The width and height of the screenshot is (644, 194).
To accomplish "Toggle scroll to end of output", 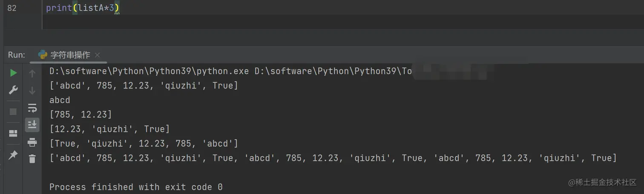I will [x=32, y=125].
